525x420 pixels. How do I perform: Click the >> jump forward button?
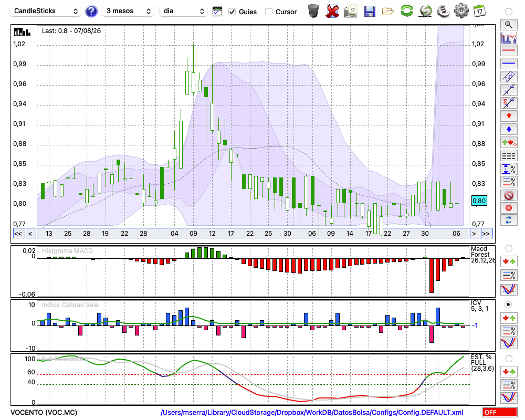pos(486,234)
